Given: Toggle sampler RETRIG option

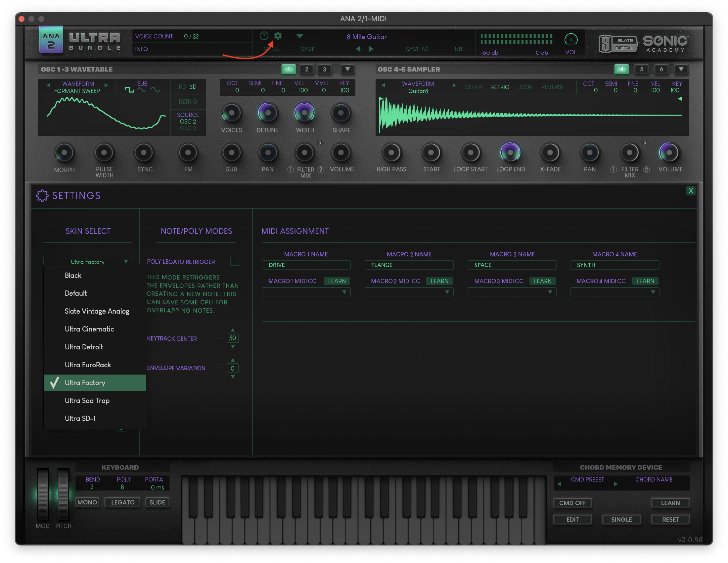Looking at the screenshot, I should [x=500, y=87].
